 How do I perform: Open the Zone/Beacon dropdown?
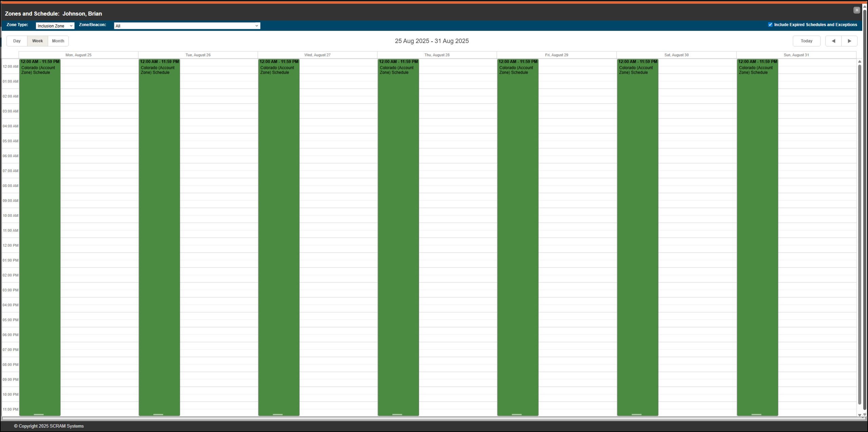187,26
